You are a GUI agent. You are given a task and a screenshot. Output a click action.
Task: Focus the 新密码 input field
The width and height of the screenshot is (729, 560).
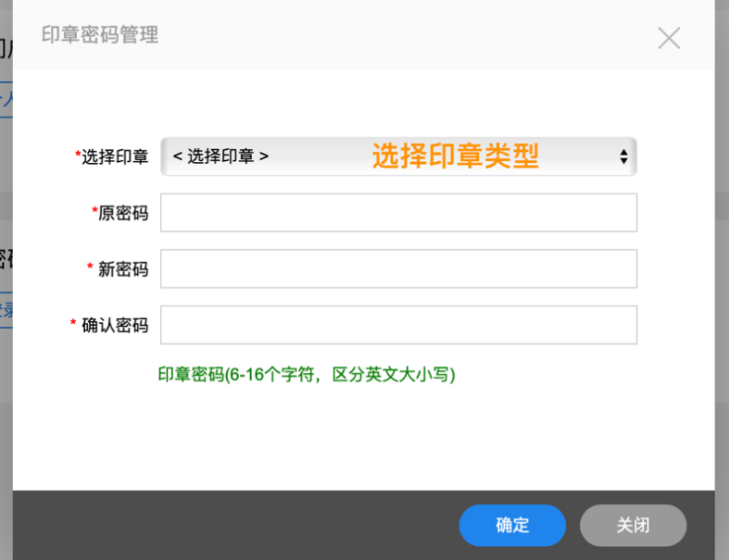pyautogui.click(x=398, y=268)
